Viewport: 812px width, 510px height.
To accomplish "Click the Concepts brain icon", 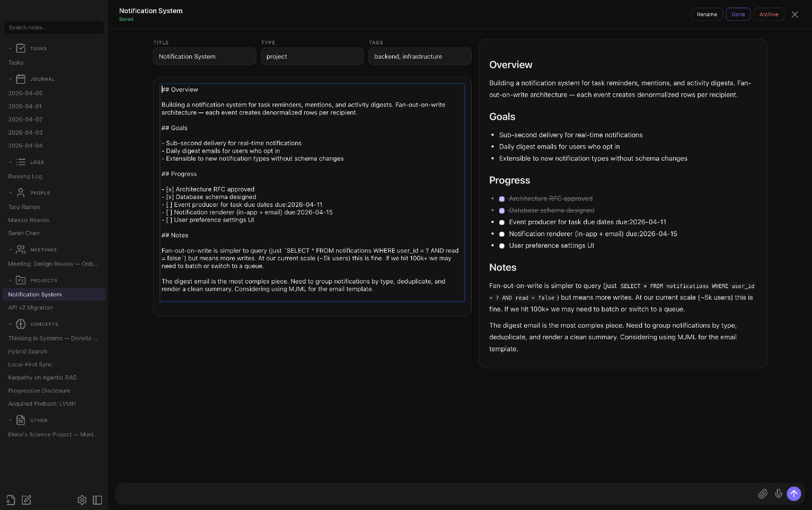I will coord(21,324).
